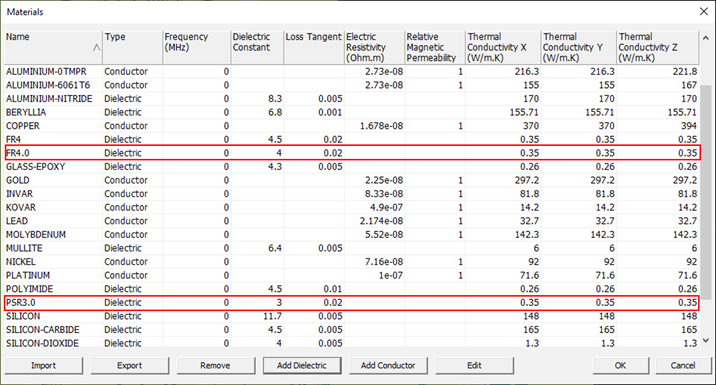The width and height of the screenshot is (716, 385).
Task: Select the FR4.0 material row
Action: 352,153
